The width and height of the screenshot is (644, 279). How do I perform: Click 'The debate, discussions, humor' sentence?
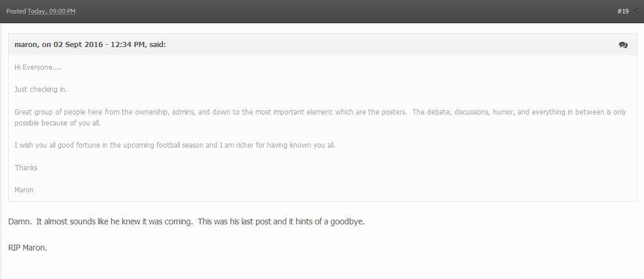[x=519, y=112]
